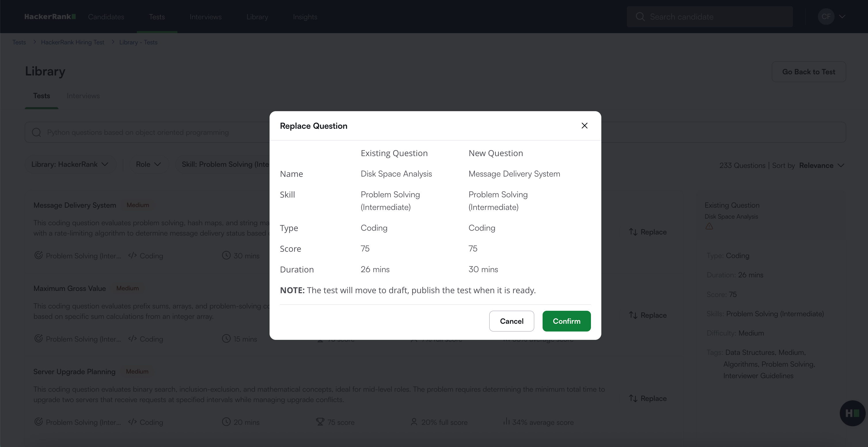Screen dimensions: 868x447
Task: Close the Replace Question dialog
Action: (584, 126)
